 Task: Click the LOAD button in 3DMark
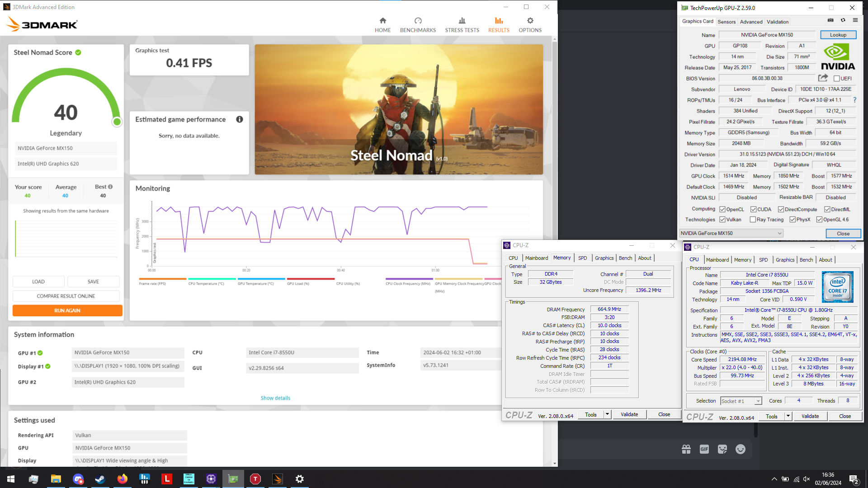click(x=38, y=282)
